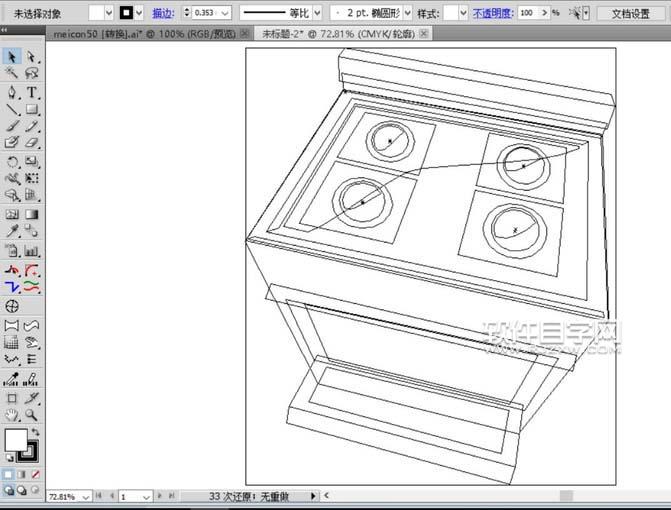
Task: Select the Selection (black arrow) tool
Action: (x=12, y=56)
